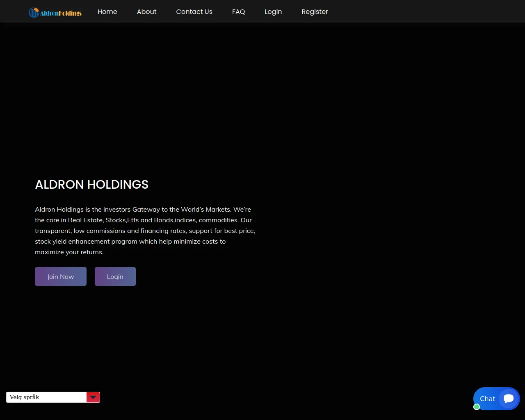Click the Aldron Holdings building logo icon
Viewport: 525px width, 420px height.
34,13
